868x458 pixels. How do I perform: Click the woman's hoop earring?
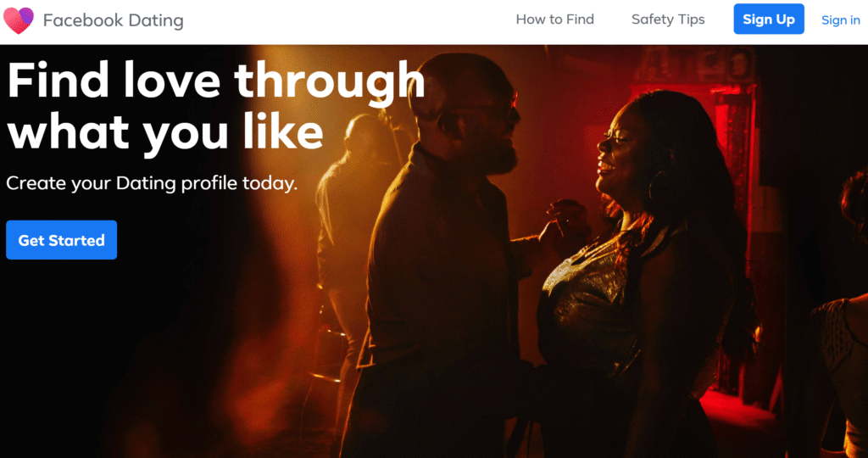point(657,184)
